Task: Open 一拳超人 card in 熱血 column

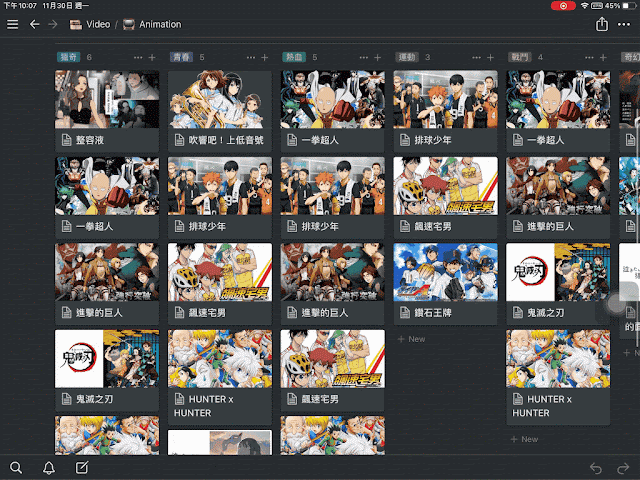Action: click(x=333, y=111)
